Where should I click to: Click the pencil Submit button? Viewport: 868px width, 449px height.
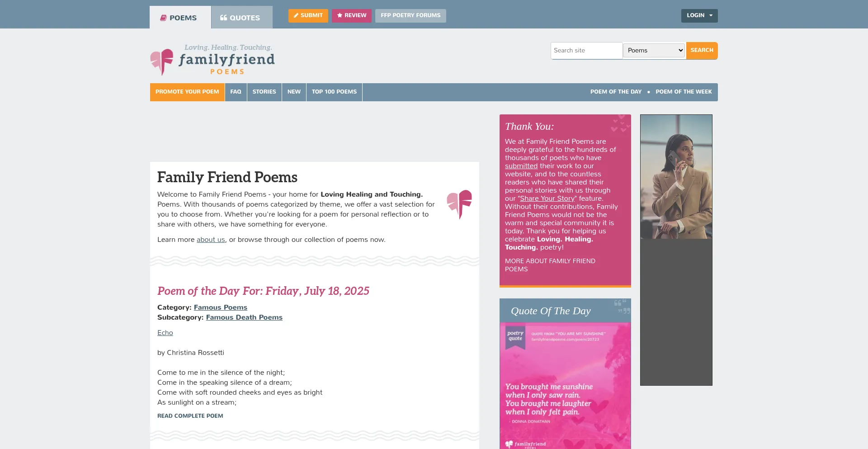click(x=308, y=16)
